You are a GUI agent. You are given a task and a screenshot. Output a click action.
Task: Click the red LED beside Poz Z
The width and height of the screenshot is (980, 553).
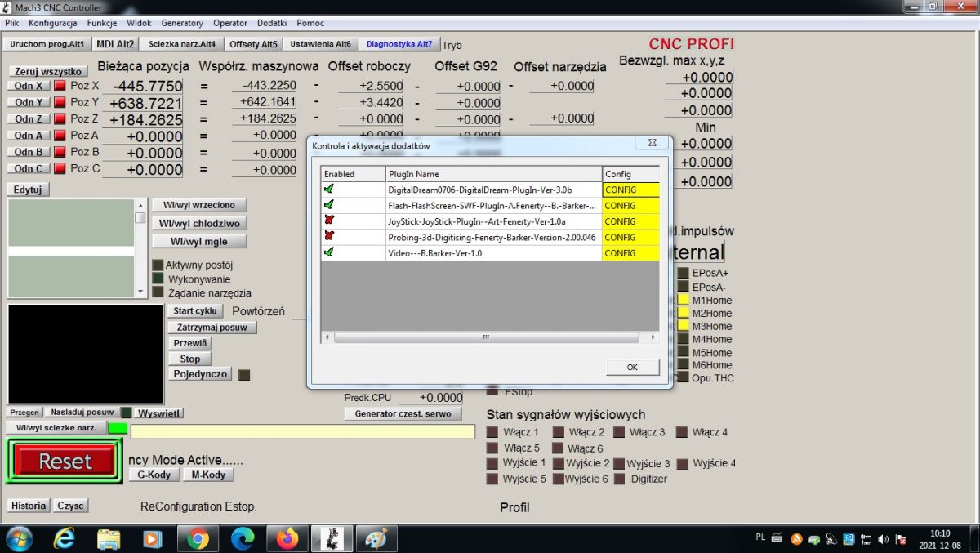coord(59,119)
